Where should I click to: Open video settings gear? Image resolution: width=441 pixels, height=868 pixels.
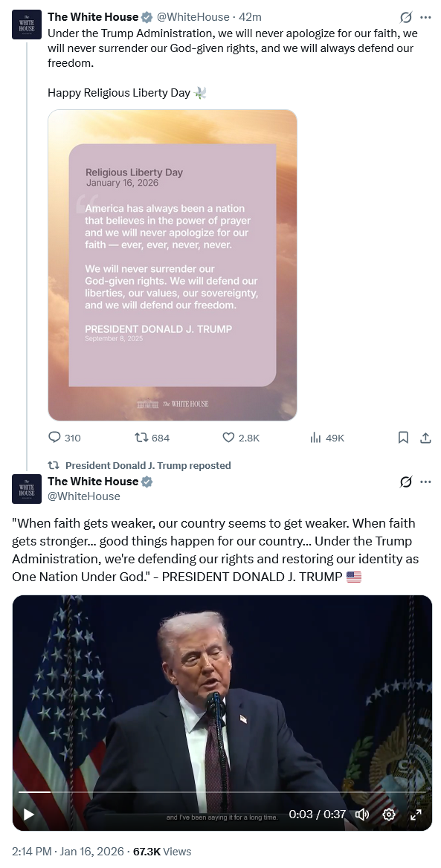[389, 814]
